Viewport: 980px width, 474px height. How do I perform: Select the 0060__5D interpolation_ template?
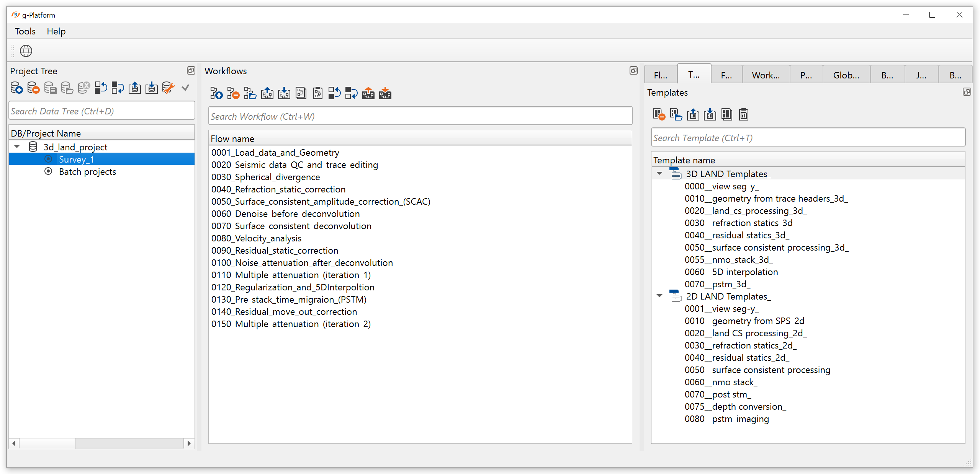733,272
